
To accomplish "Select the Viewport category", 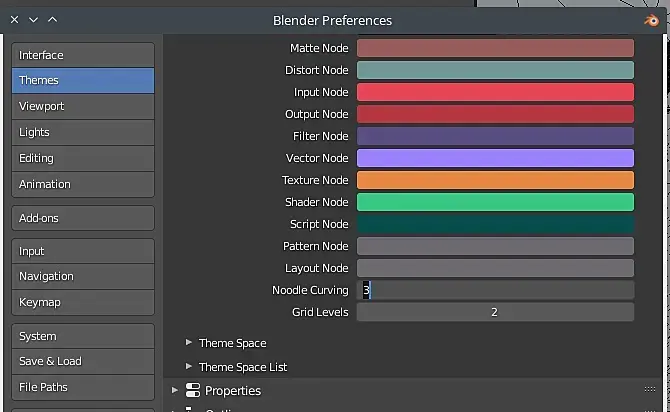I will point(83,106).
